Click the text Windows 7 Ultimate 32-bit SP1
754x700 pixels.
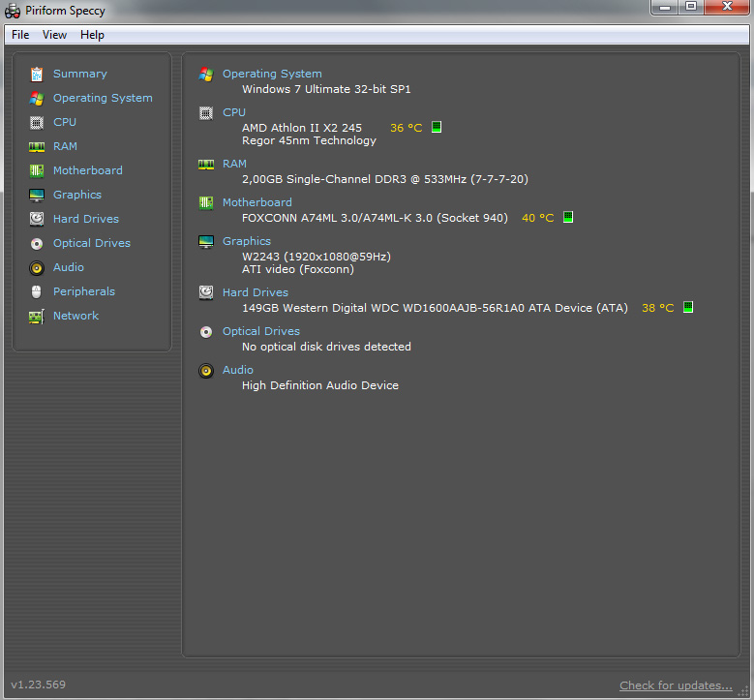[x=326, y=89]
